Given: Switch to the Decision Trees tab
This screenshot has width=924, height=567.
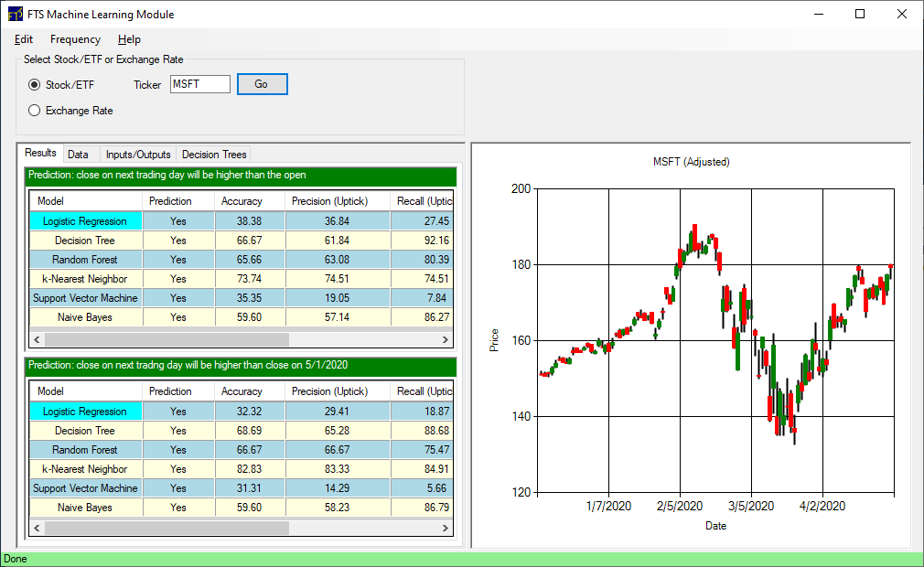Looking at the screenshot, I should click(213, 155).
